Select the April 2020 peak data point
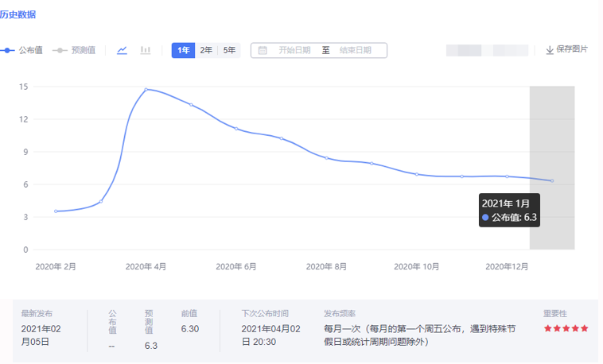Image resolution: width=603 pixels, height=364 pixels. (146, 89)
